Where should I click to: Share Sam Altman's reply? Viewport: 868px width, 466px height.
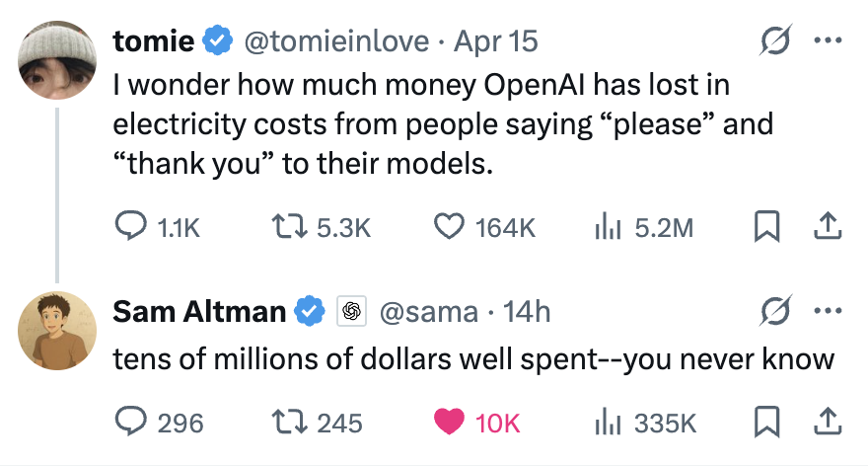coord(827,423)
